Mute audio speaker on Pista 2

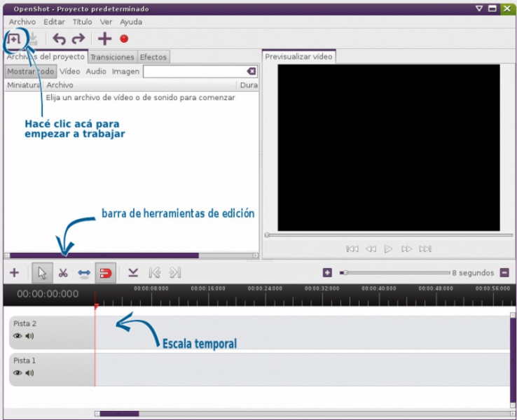29,336
